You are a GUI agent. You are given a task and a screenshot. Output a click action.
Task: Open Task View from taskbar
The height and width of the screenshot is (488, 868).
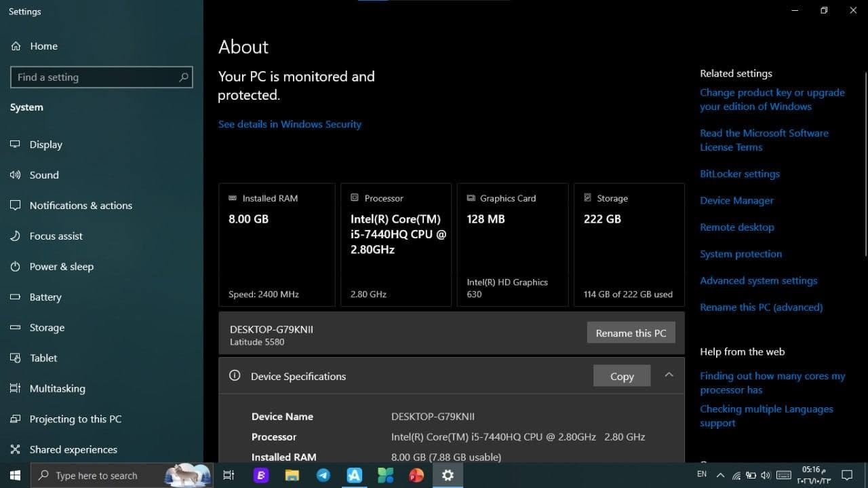pyautogui.click(x=229, y=475)
